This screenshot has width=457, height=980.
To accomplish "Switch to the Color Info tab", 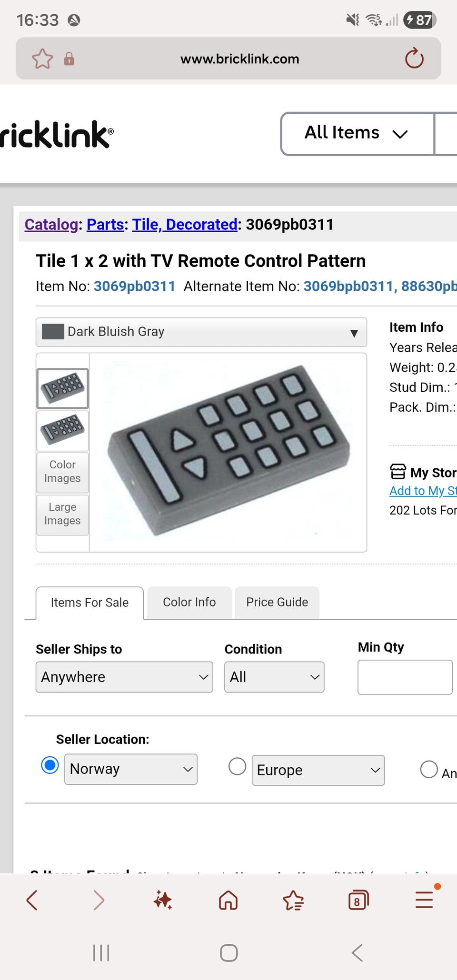I will pos(189,602).
